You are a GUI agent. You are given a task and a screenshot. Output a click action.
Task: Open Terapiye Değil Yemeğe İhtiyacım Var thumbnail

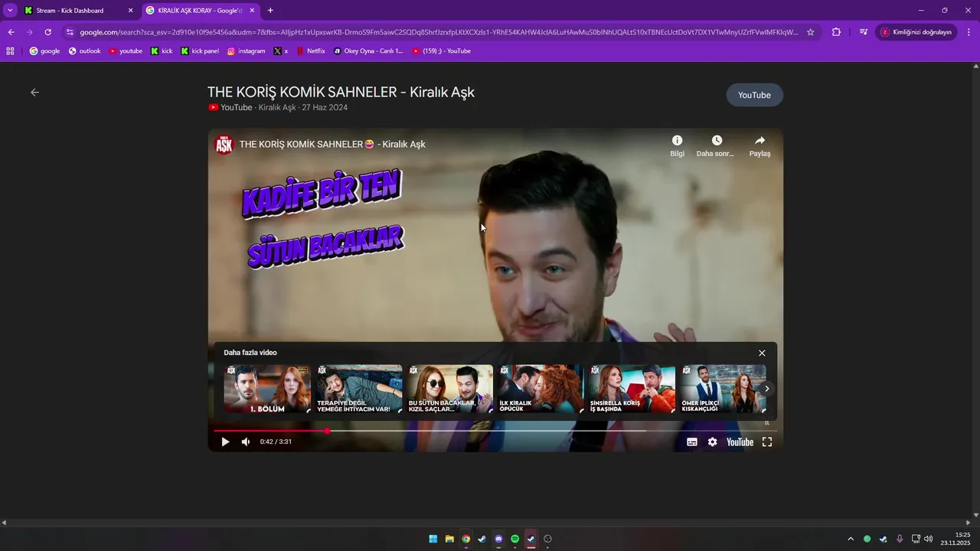coord(359,389)
